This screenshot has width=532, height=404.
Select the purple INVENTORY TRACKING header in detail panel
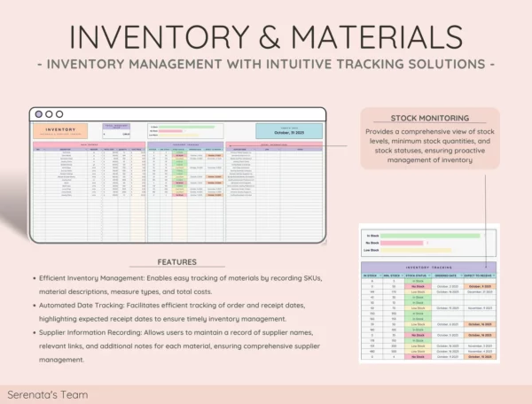428,267
